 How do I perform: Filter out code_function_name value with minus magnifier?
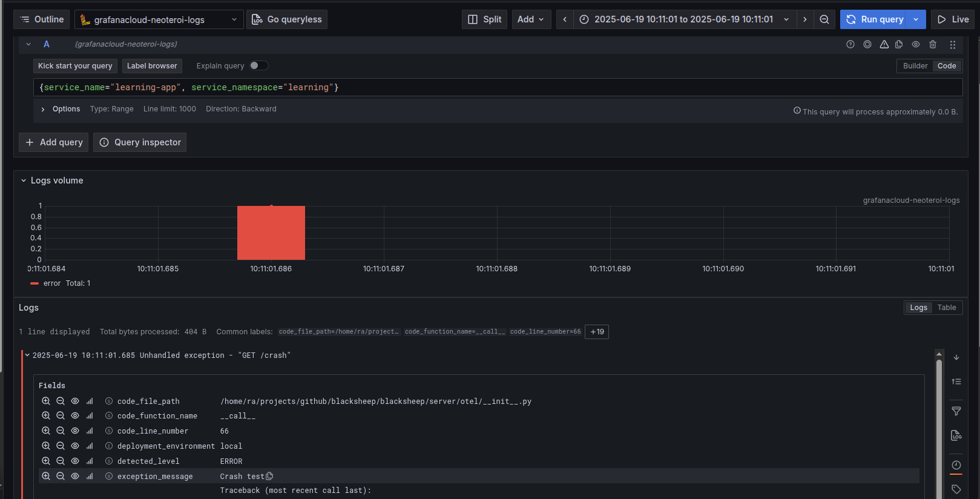61,416
